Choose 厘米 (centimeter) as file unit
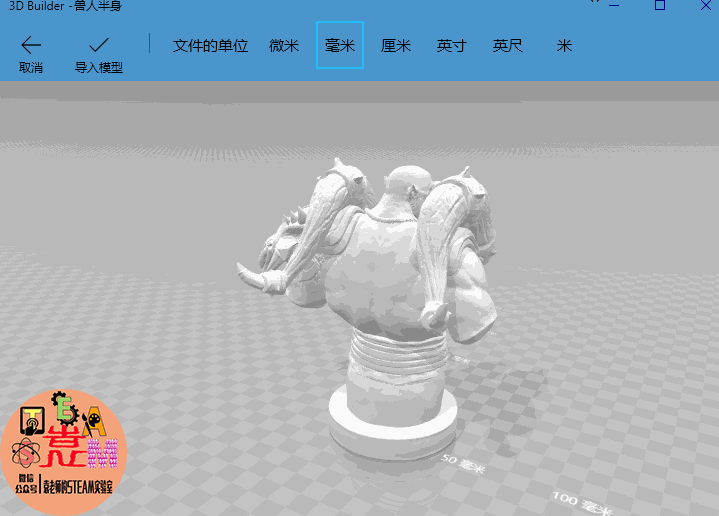 coord(396,46)
